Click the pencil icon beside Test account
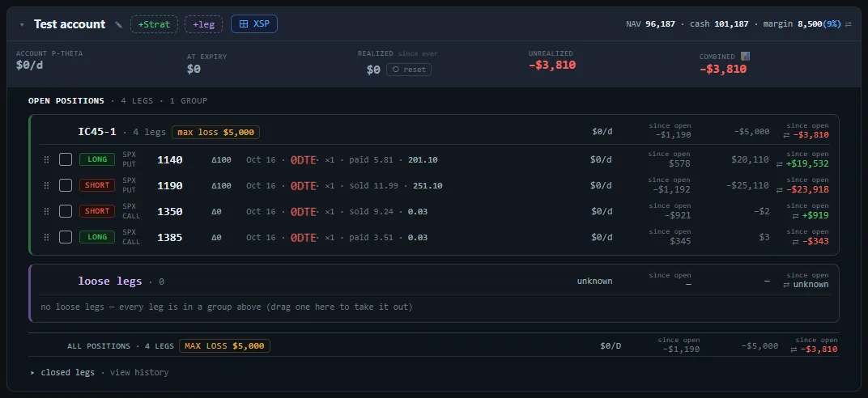This screenshot has width=868, height=398. tap(118, 25)
